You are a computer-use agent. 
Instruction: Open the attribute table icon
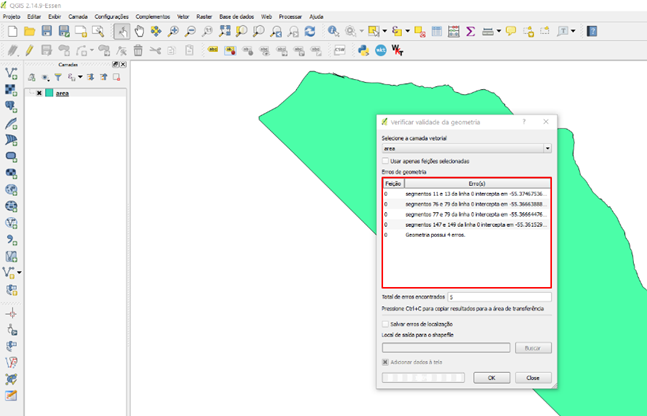click(x=437, y=31)
